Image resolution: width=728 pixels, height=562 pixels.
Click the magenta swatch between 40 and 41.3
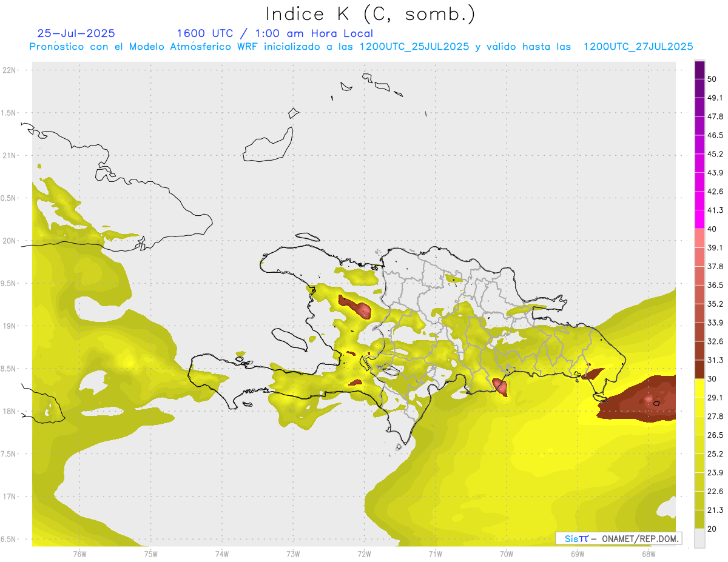coord(699,219)
